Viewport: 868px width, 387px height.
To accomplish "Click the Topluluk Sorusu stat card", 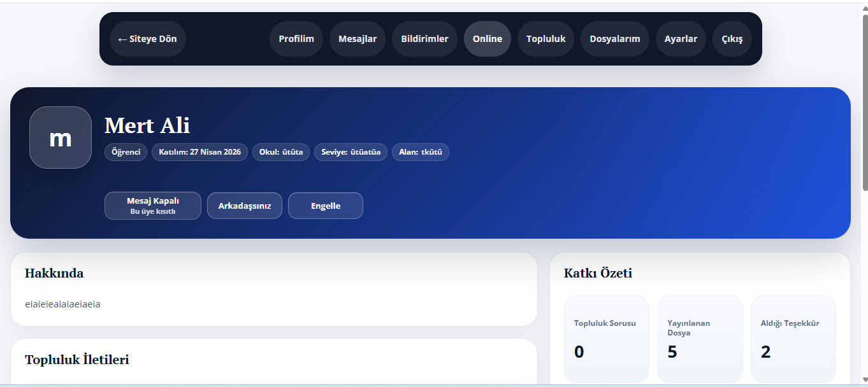I will tap(607, 339).
